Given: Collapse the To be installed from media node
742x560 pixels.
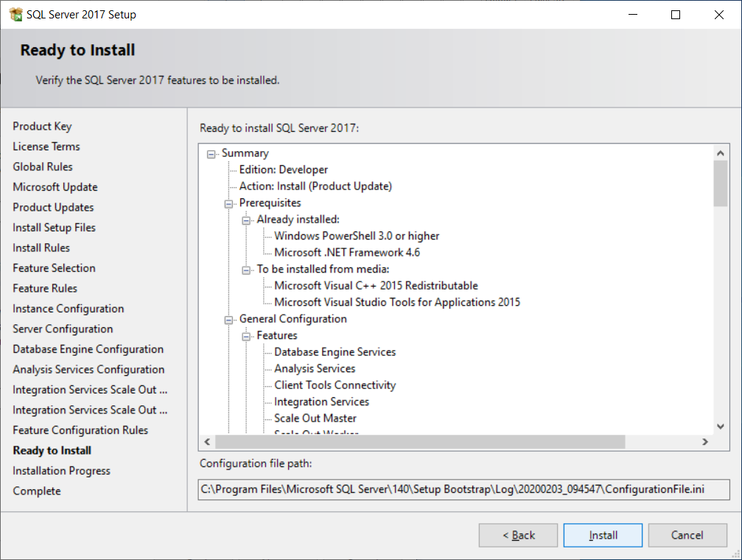Looking at the screenshot, I should (x=247, y=270).
